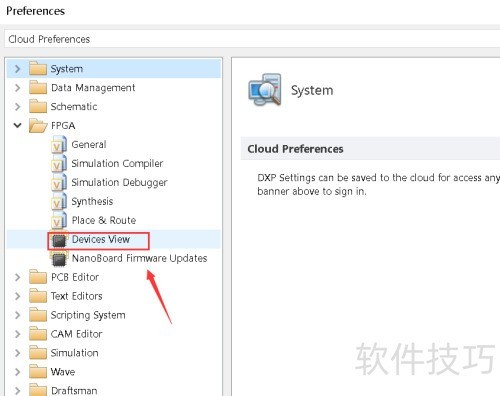
Task: Open the Simulation Debugger preferences page
Action: coord(119,183)
